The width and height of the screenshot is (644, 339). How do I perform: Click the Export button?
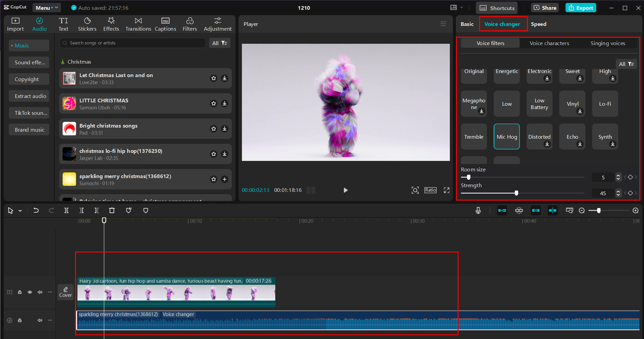pos(581,8)
